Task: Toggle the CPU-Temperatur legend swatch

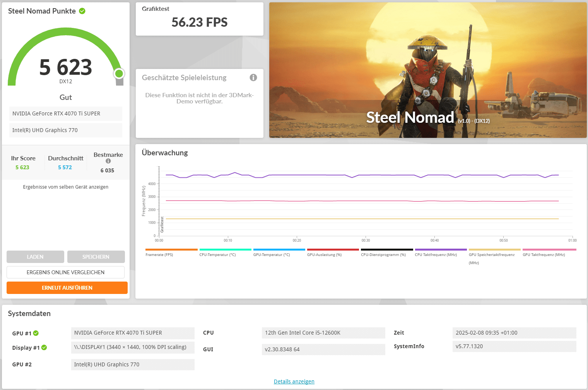Action: (x=225, y=249)
